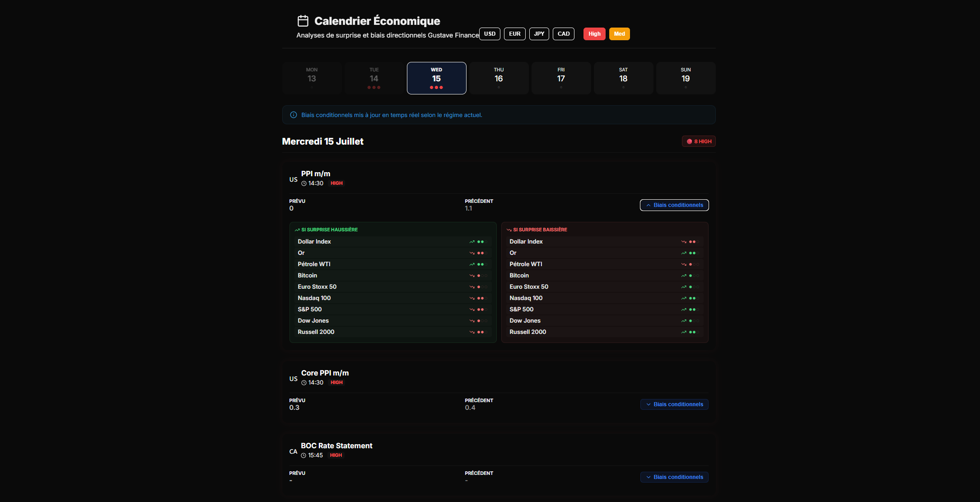Click Nasdaq 100 trend icon in hawkish panel
The image size is (980, 502).
coord(472,298)
